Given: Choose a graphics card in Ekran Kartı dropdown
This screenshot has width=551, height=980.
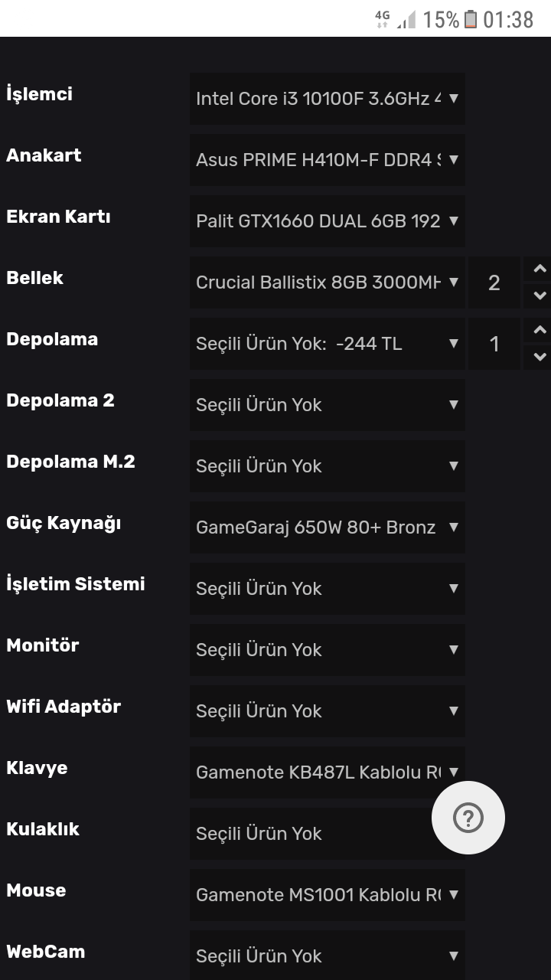Looking at the screenshot, I should tap(327, 221).
